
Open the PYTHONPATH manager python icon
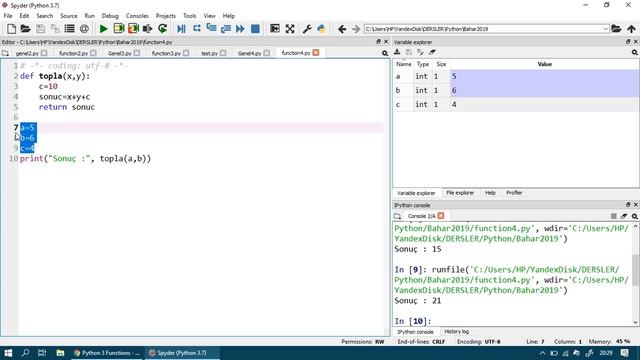click(322, 29)
